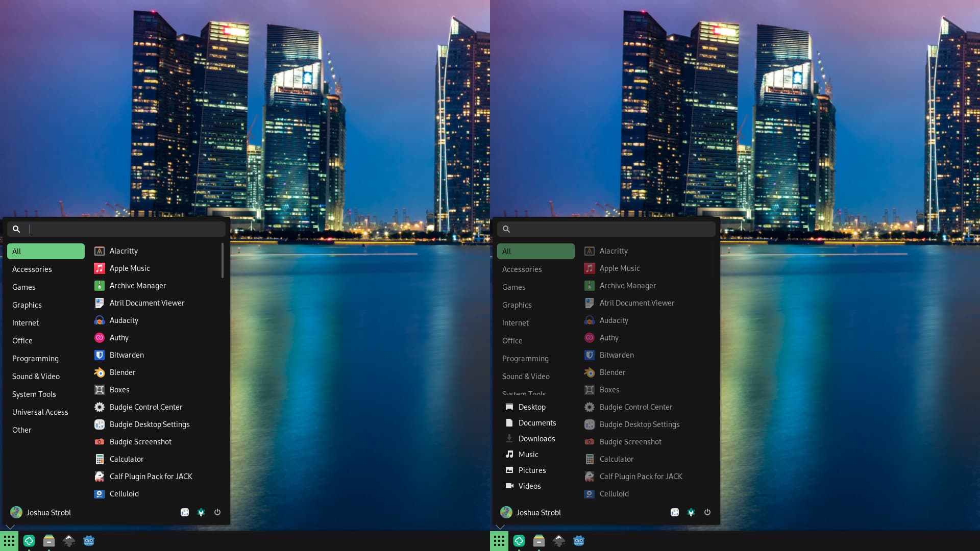Click the search input field
This screenshot has height=551, width=980.
[117, 229]
